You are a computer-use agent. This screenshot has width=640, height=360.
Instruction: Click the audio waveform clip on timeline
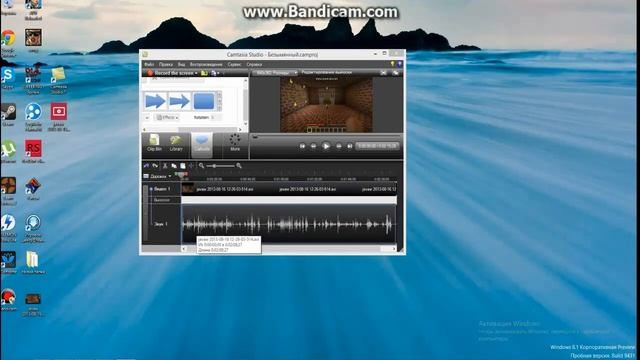pyautogui.click(x=289, y=224)
